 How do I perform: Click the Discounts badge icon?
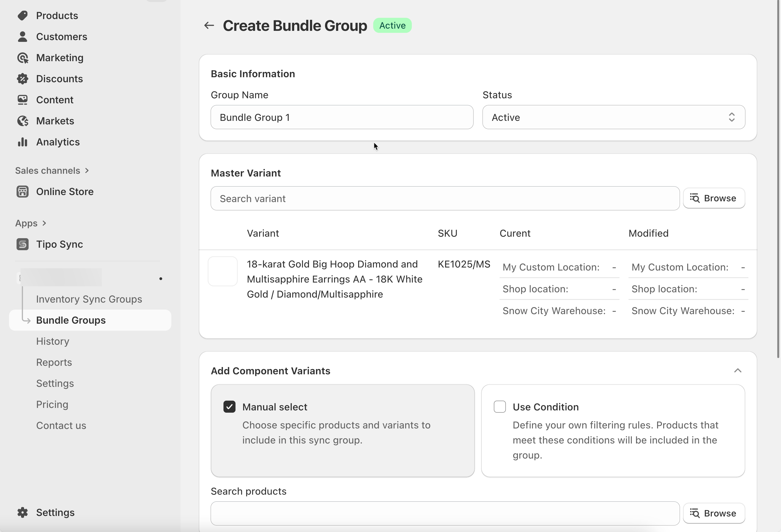[x=23, y=78]
